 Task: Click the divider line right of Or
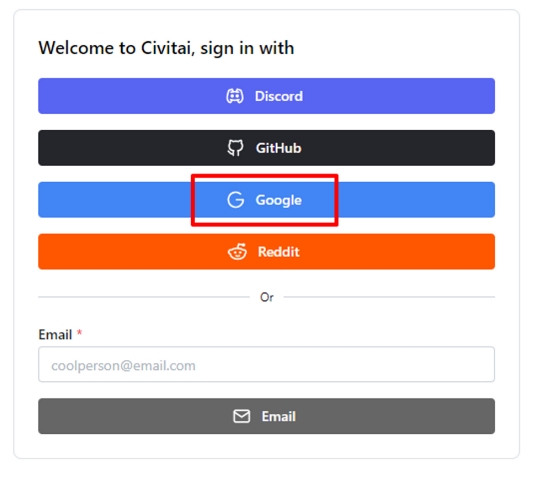[389, 297]
